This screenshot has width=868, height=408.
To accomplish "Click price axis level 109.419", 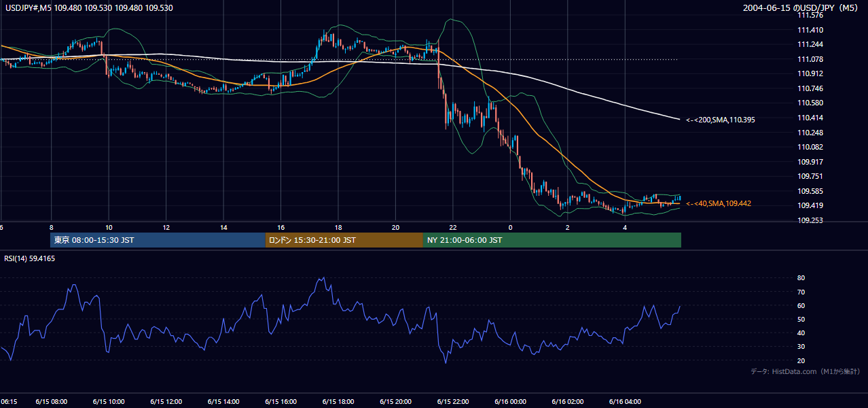I will [x=810, y=205].
